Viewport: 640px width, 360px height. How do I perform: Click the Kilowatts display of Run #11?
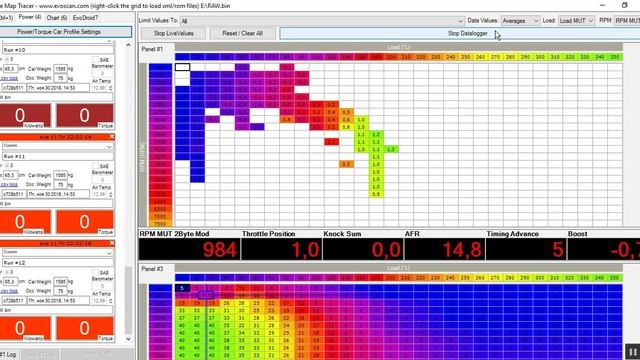25,222
